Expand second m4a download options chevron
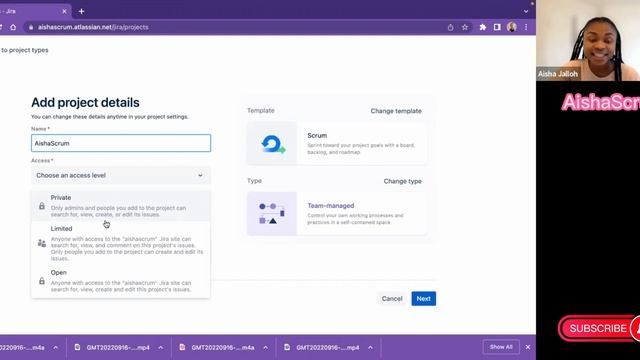This screenshot has width=640, height=360. (x=266, y=348)
